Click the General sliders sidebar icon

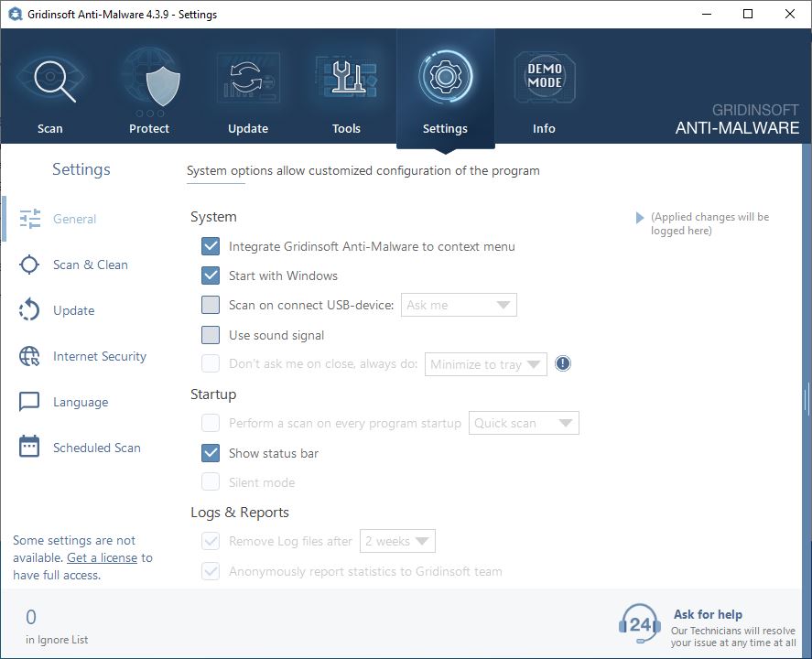click(29, 219)
